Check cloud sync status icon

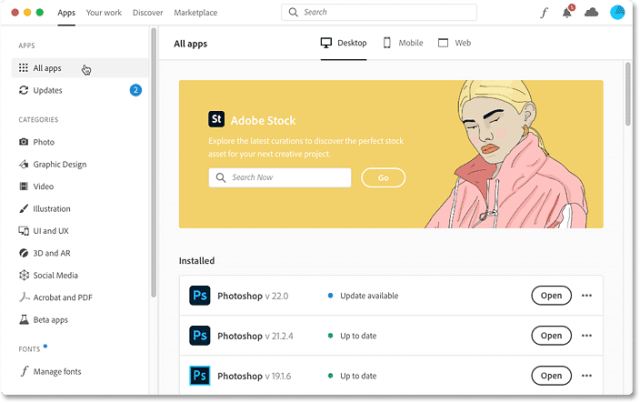[591, 13]
